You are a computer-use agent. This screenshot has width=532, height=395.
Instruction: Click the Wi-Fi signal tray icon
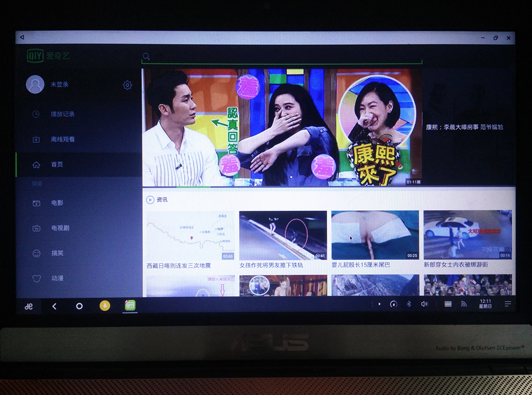coord(464,304)
